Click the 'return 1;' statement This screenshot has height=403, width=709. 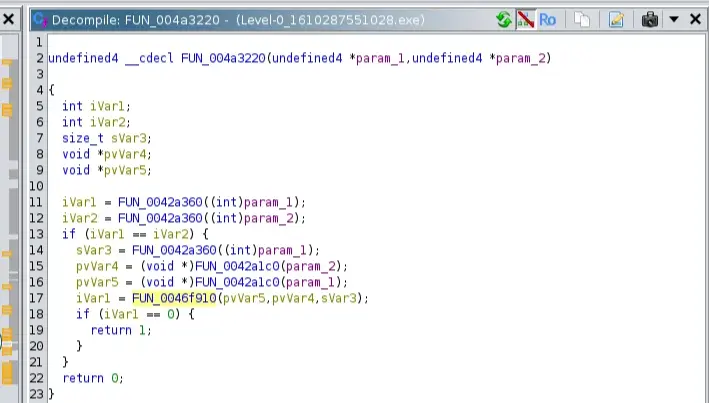[121, 330]
